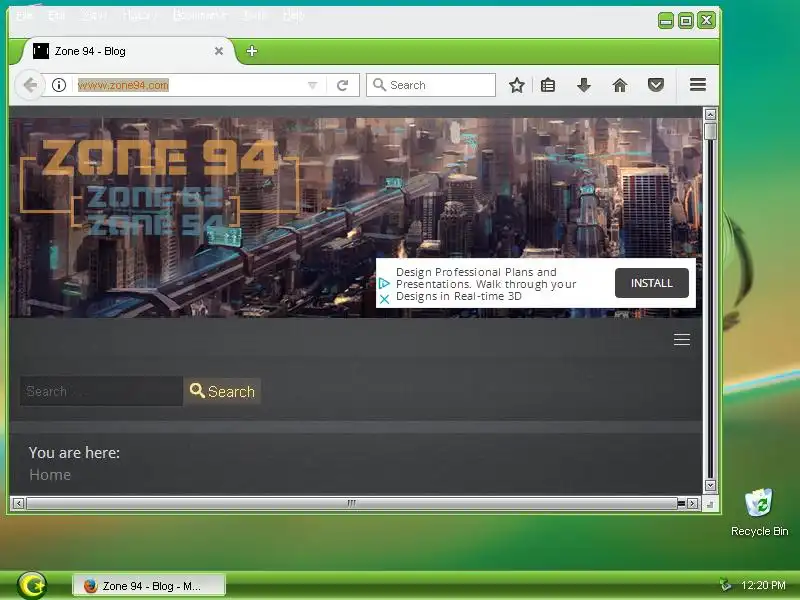Screen dimensions: 800x600
Task: Click the horizontal scrollbar right arrow
Action: click(692, 504)
